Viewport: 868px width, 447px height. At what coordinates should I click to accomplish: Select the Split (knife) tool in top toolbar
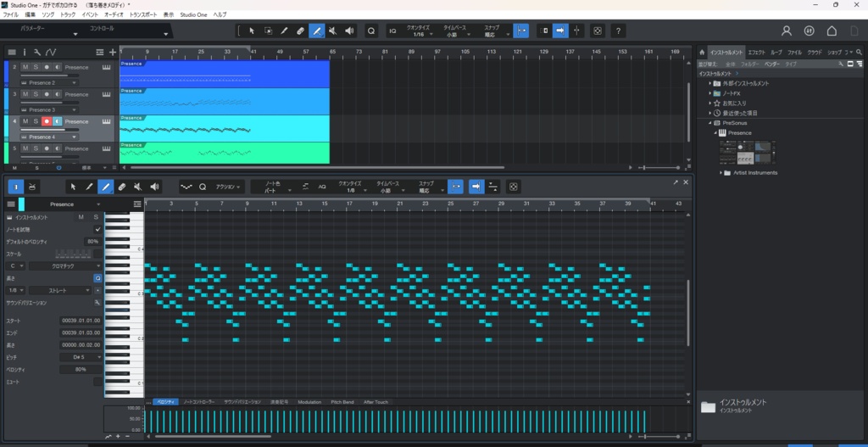click(x=284, y=31)
